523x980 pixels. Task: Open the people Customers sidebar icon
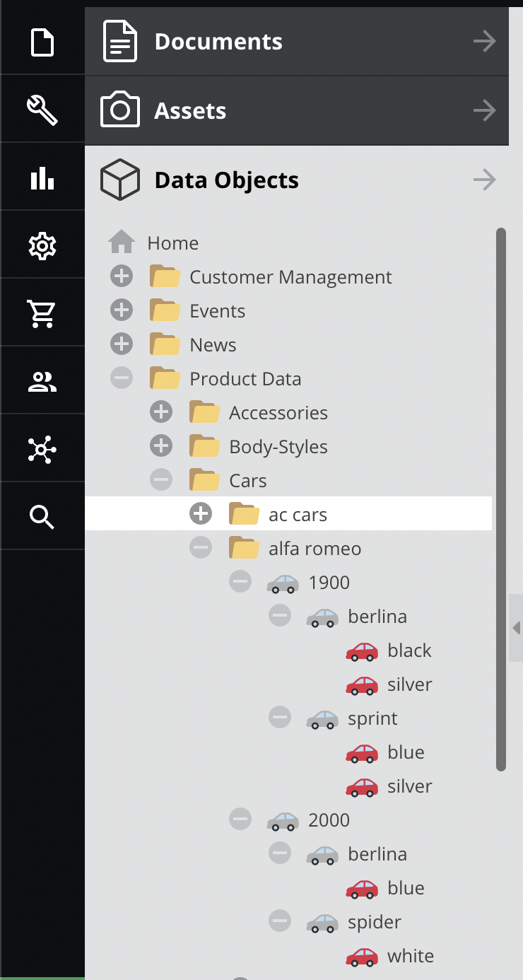[x=42, y=382]
